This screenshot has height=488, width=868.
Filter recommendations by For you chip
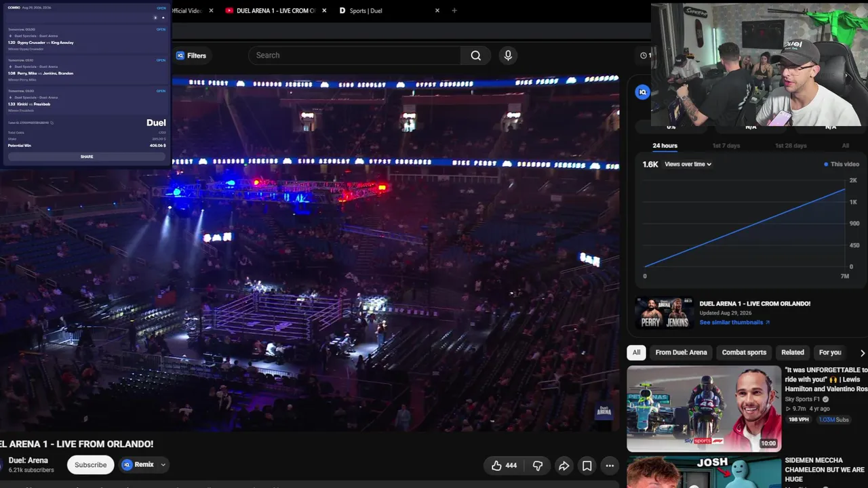[830, 352]
